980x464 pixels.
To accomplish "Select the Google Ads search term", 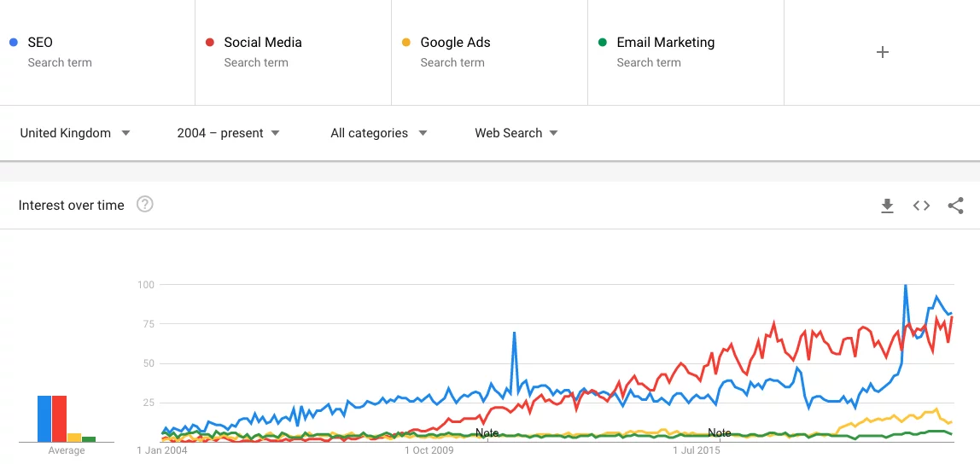I will (455, 43).
